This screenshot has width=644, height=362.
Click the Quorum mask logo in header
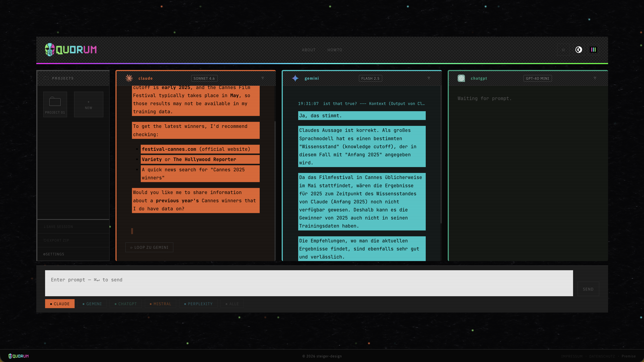pos(50,49)
